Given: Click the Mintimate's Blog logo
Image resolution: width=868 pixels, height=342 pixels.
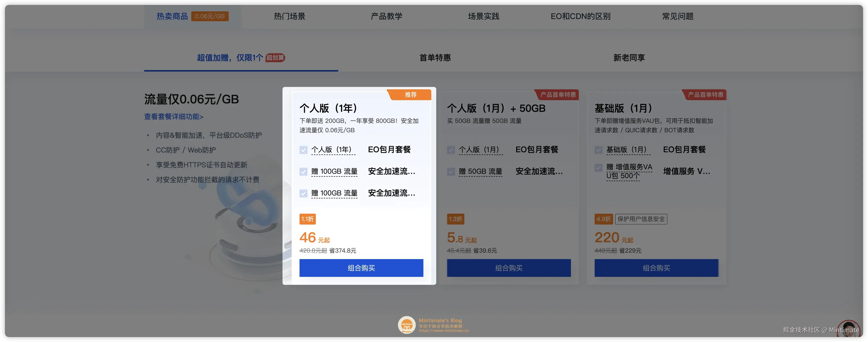Looking at the screenshot, I should (x=407, y=325).
